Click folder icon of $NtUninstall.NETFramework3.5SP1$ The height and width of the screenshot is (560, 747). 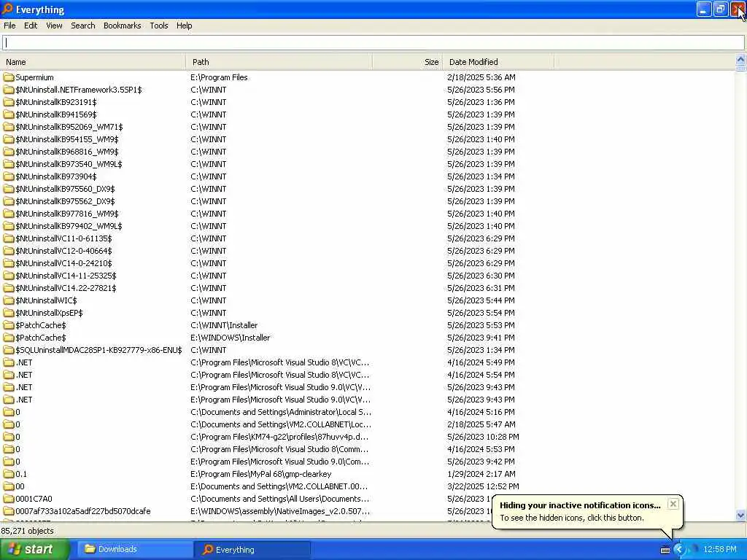point(9,90)
